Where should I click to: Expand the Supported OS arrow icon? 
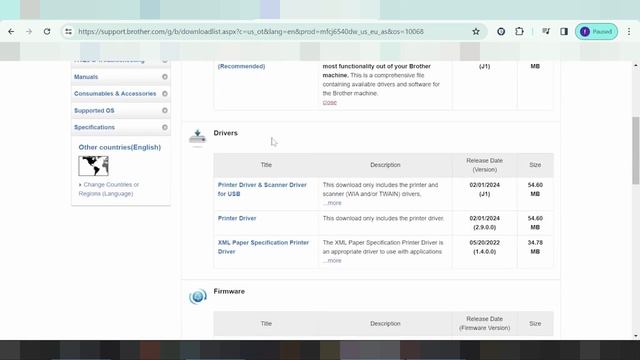pos(165,110)
